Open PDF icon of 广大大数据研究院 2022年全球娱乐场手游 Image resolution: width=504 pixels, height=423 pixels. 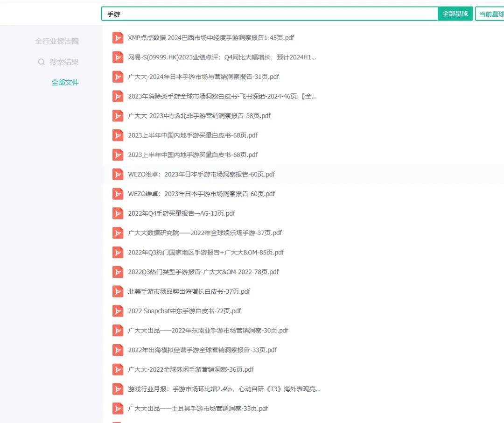pos(118,233)
